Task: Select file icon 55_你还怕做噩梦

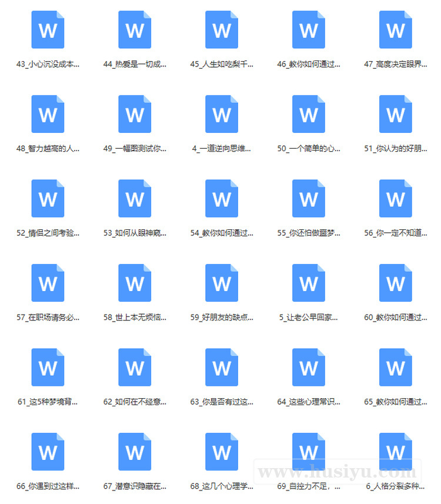Action: [309, 199]
